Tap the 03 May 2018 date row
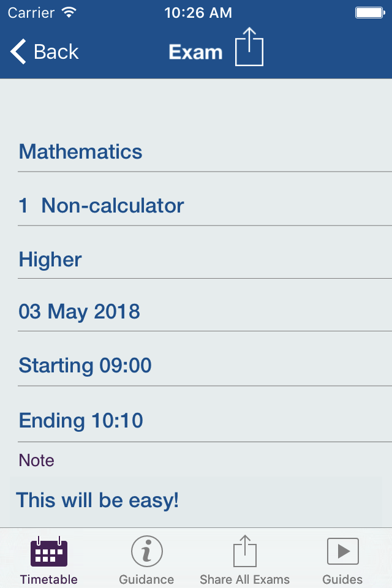Screen dimensions: 392x588 pos(80,312)
